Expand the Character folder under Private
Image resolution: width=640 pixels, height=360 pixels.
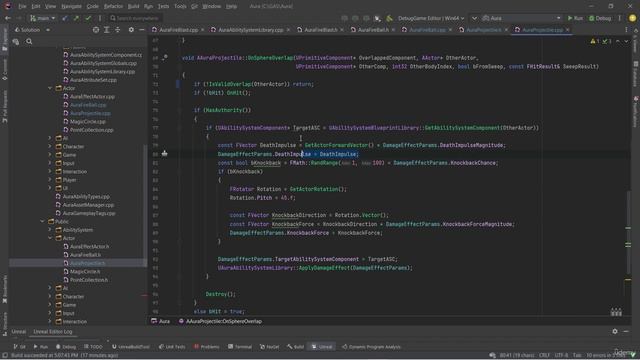(x=50, y=146)
